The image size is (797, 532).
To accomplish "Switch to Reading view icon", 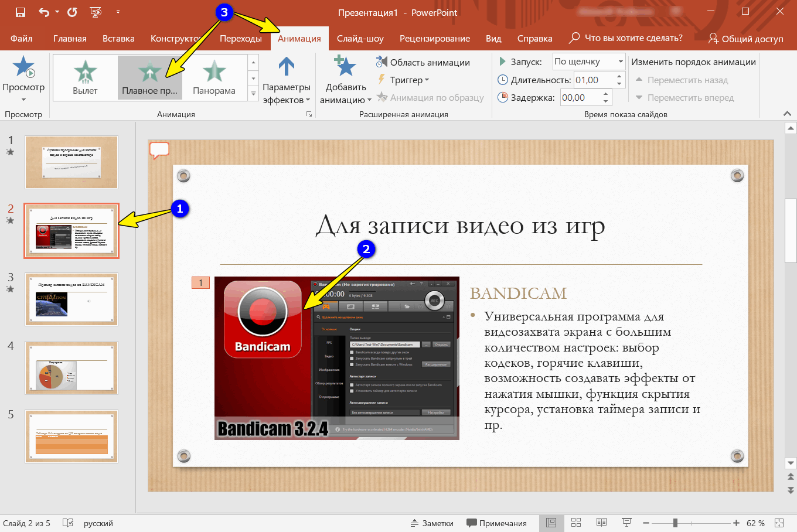I will [601, 523].
